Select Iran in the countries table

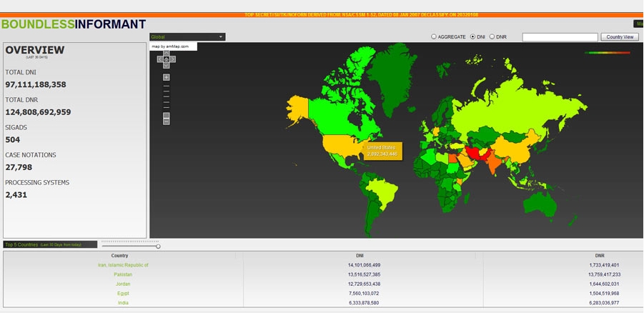pos(122,265)
